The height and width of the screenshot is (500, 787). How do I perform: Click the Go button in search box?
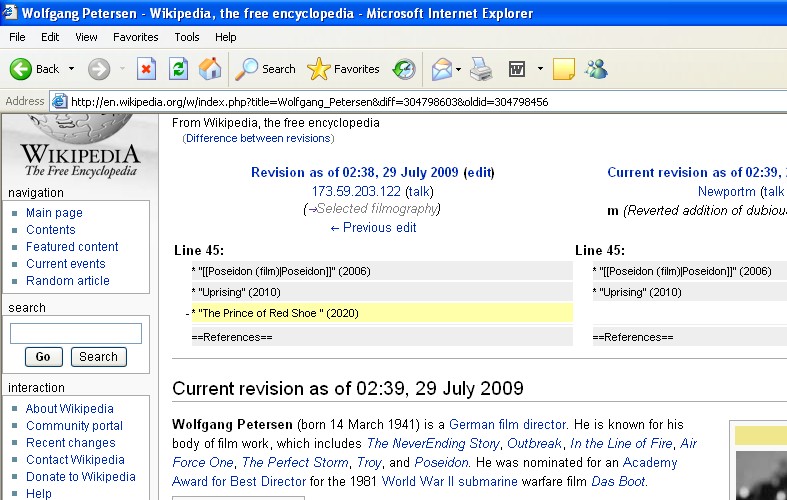click(x=44, y=357)
